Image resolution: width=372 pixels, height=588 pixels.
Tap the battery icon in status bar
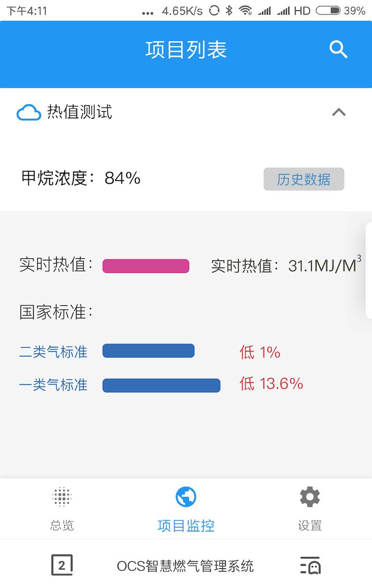pos(328,11)
